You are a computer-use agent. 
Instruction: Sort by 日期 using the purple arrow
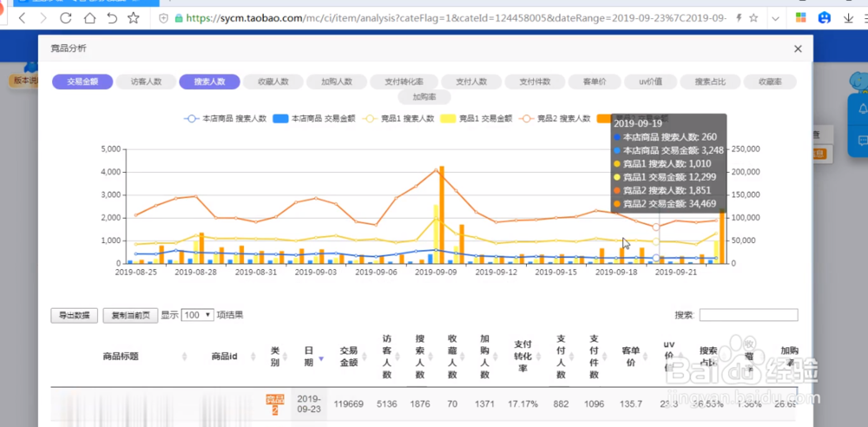click(321, 359)
